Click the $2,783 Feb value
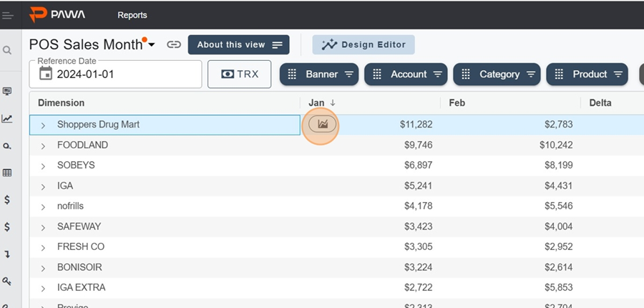644x308 pixels. click(559, 125)
